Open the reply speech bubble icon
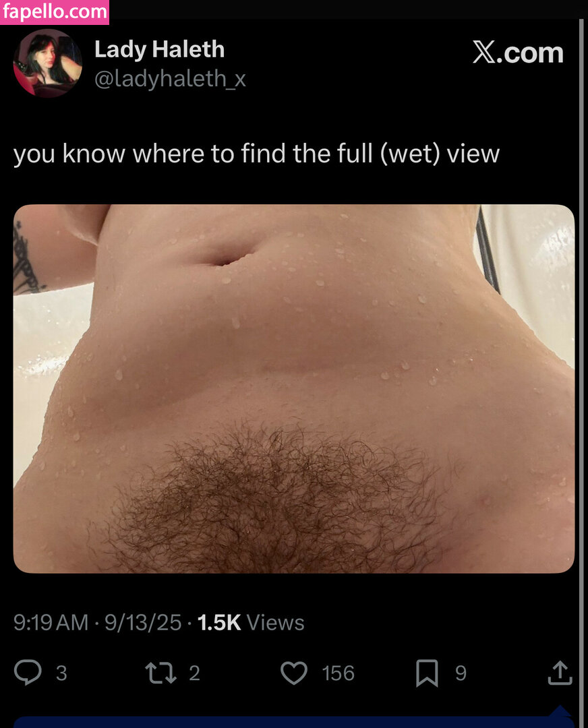 (28, 672)
